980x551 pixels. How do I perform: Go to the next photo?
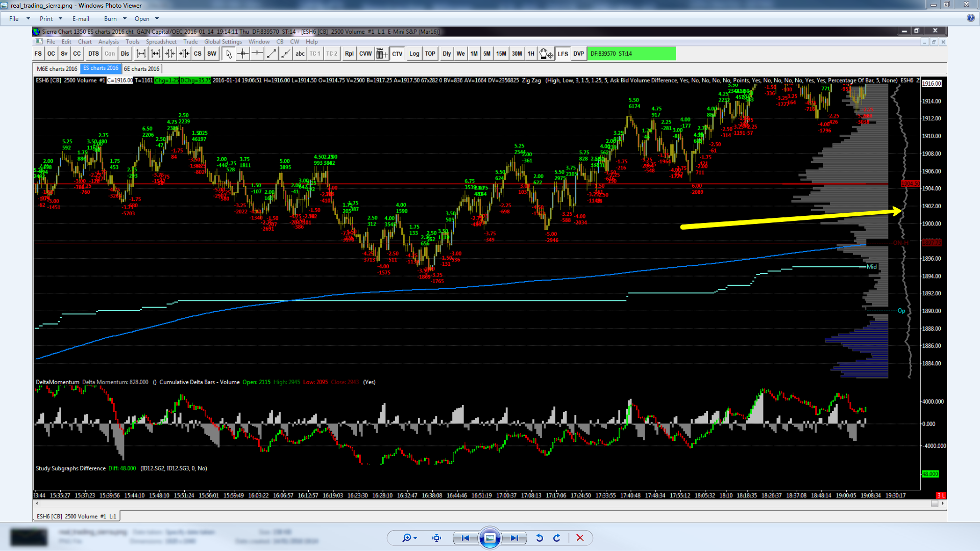pyautogui.click(x=514, y=538)
